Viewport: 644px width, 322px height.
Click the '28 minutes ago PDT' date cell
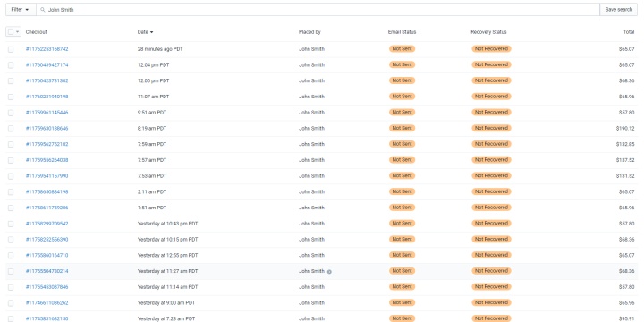[x=160, y=49]
